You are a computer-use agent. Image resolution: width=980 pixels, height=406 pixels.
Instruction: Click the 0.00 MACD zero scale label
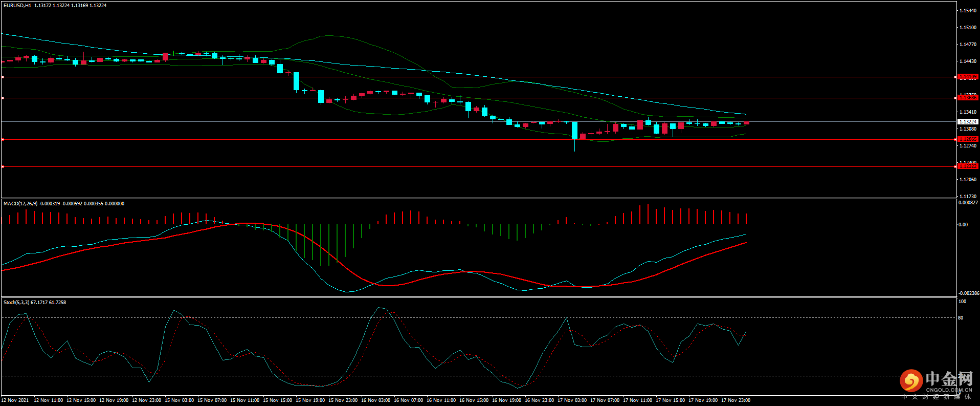pyautogui.click(x=963, y=225)
